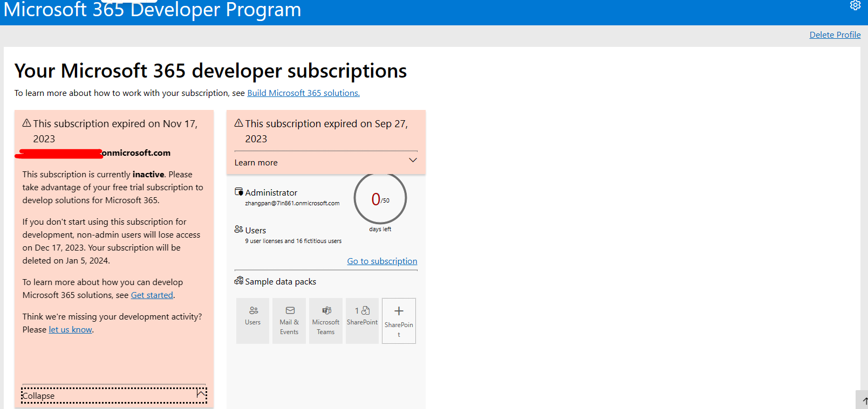Click the Sample data packs icon
The image size is (868, 409).
(x=238, y=281)
